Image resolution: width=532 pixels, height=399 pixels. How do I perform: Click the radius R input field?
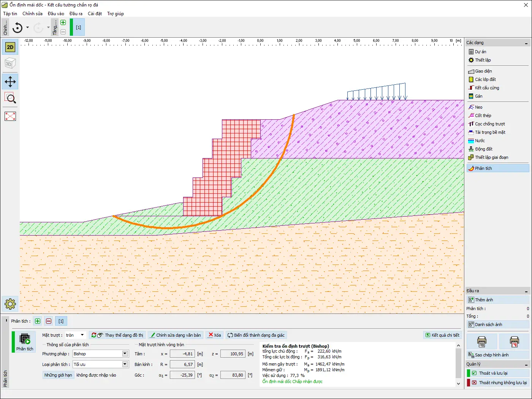(x=182, y=364)
